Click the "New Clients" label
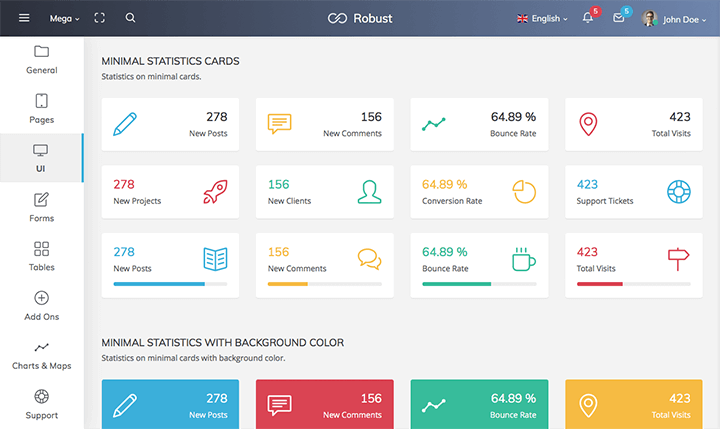This screenshot has width=720, height=429. [289, 201]
